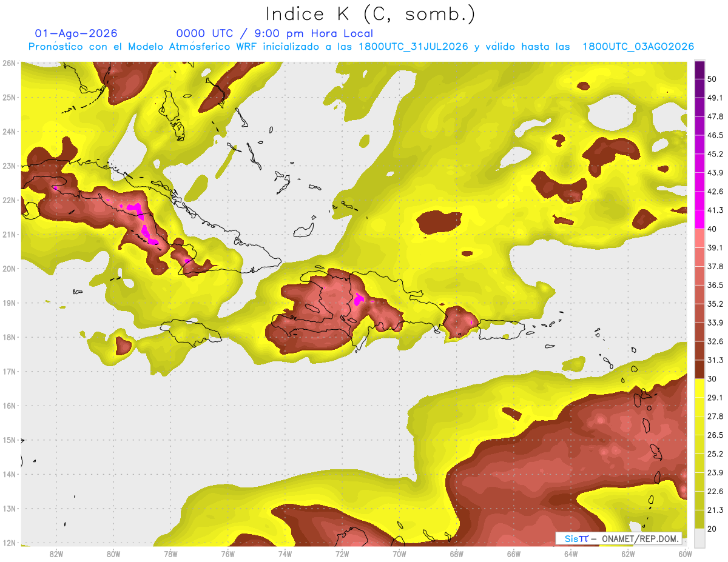Pick the dark purple legend swatch above 50
Viewport: 728px width, 562px height.
pyautogui.click(x=699, y=70)
